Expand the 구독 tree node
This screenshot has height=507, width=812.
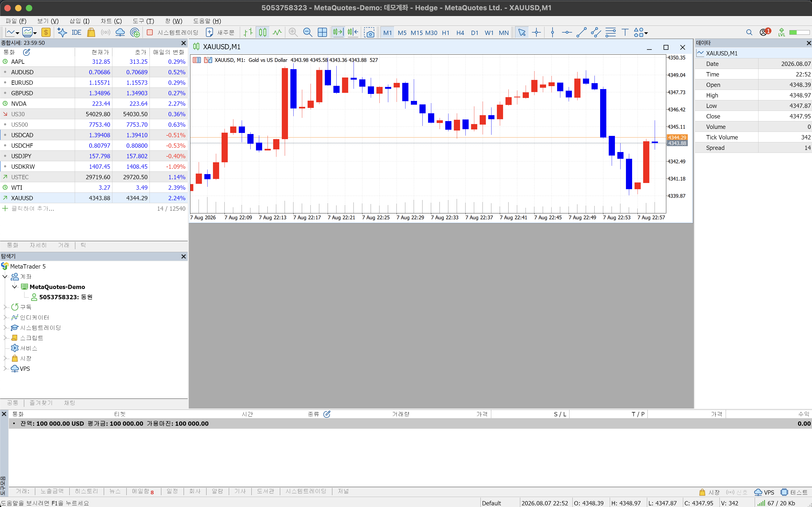5,307
